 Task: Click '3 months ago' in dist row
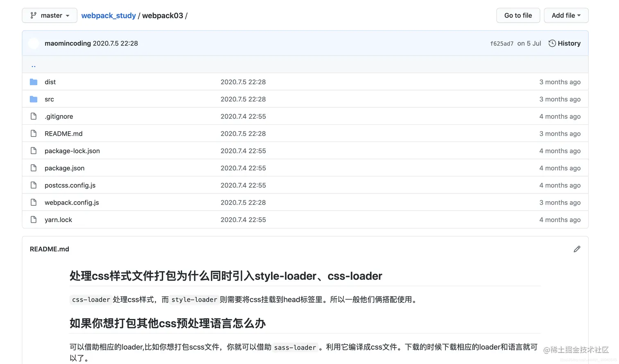[x=560, y=82]
